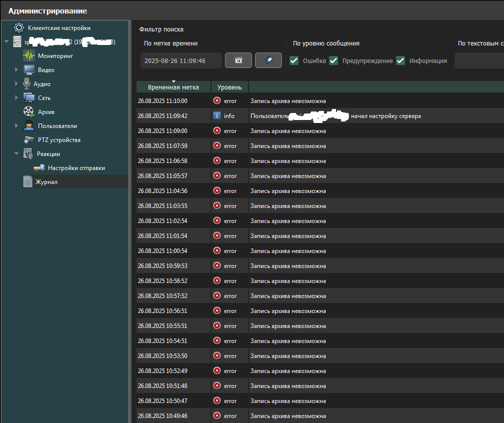
Task: Click the Настройки отправки truck icon
Action: 39,167
